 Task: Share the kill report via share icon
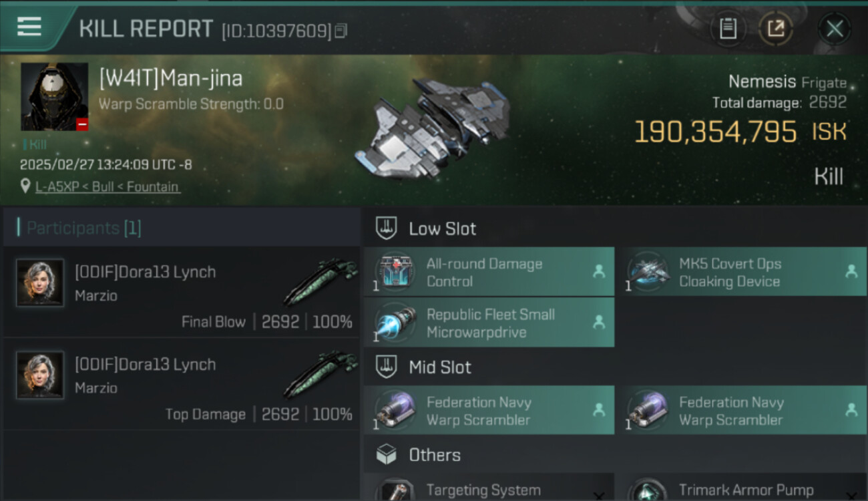(775, 28)
